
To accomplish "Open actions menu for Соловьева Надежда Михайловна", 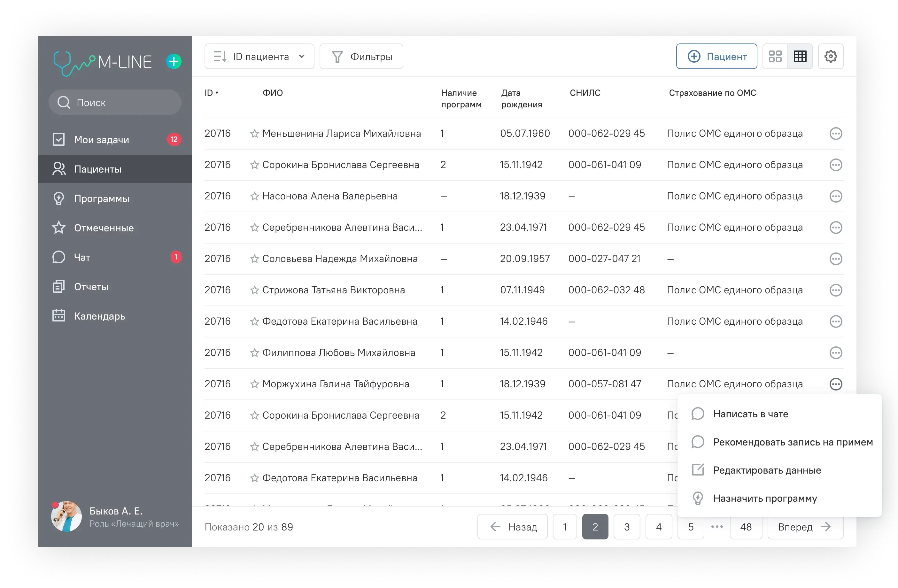I will tap(836, 259).
